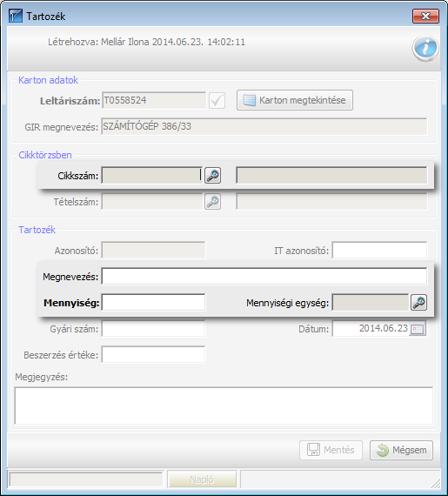The height and width of the screenshot is (496, 448).
Task: Cancel with the Mégsem button
Action: 402,450
